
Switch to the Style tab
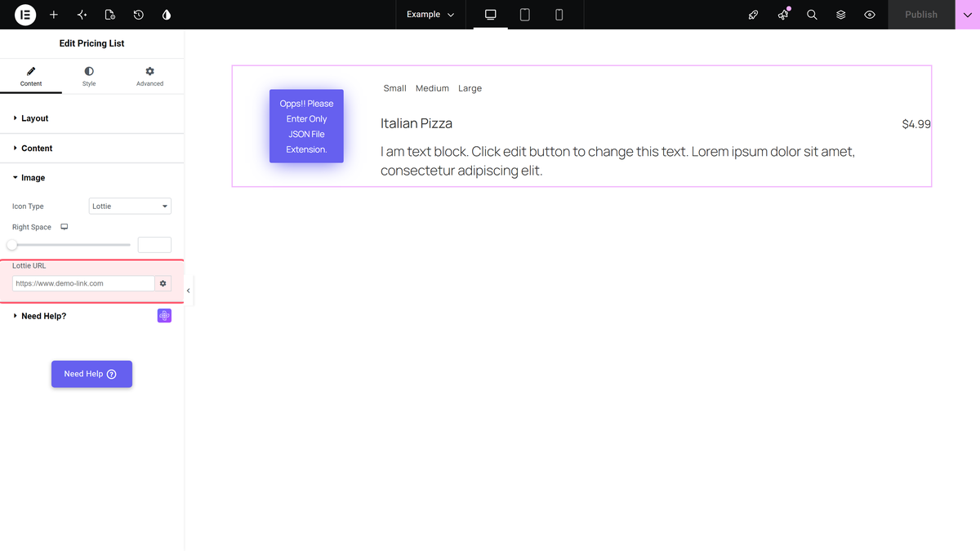click(89, 77)
